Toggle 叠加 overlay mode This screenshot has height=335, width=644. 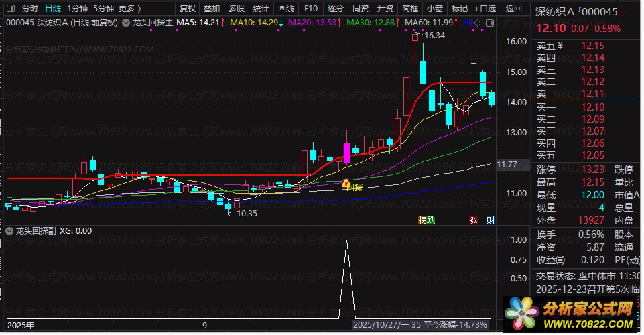[x=211, y=9]
